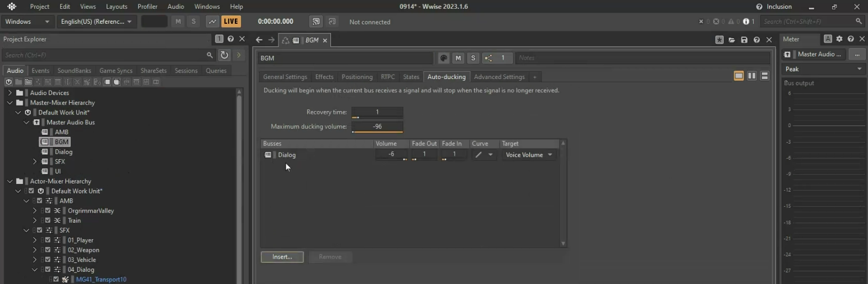Switch to the SoundBanks tab
Viewport: 868px width, 284px height.
pyautogui.click(x=74, y=71)
